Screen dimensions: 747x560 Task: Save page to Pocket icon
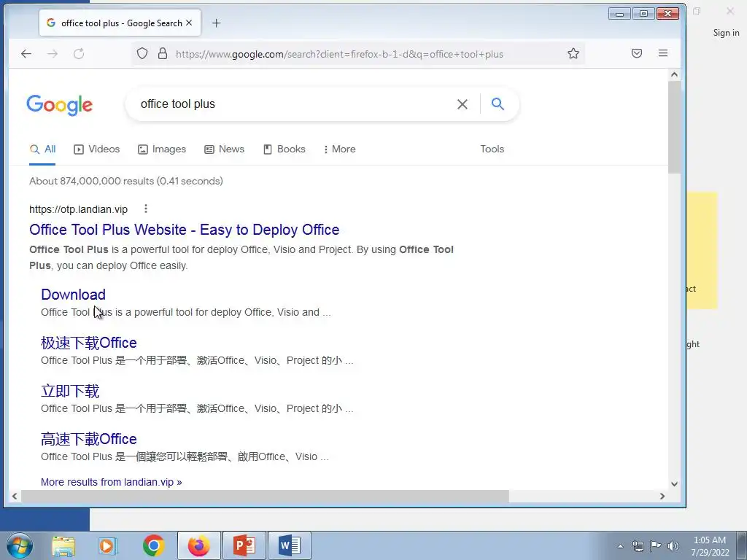click(x=636, y=53)
